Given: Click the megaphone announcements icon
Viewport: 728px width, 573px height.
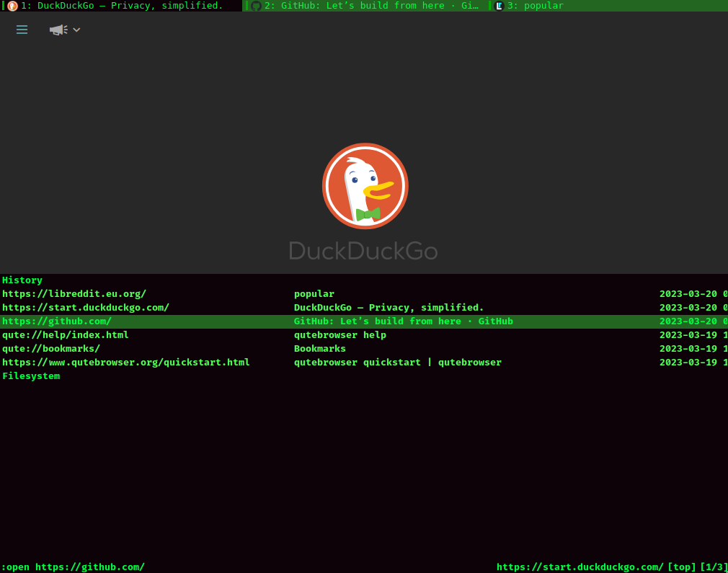Looking at the screenshot, I should point(58,30).
